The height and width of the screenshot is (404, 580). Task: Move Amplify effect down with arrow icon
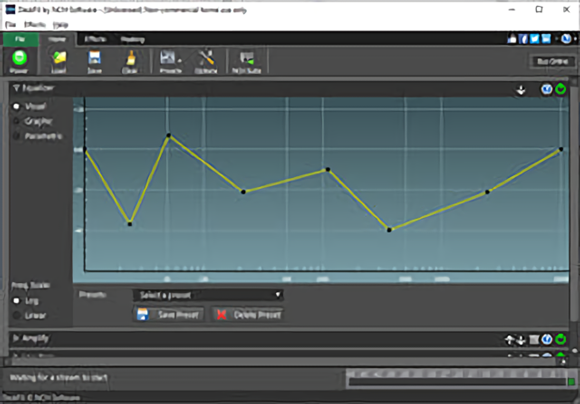pos(520,339)
